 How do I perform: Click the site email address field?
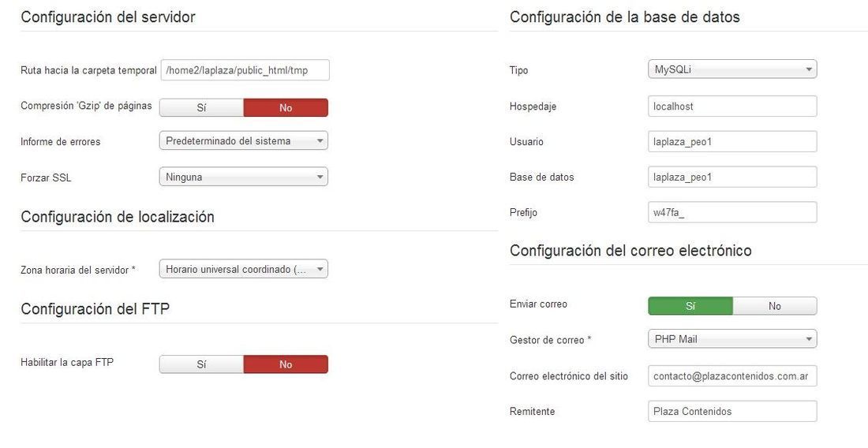pyautogui.click(x=732, y=375)
